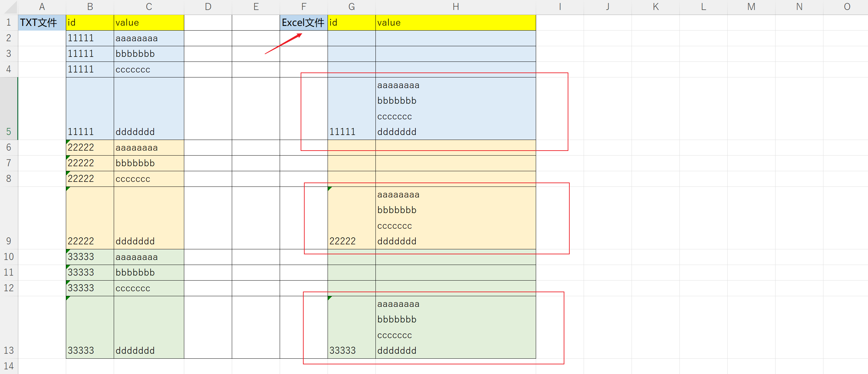Select cell C5 containing ddddddd
This screenshot has height=374, width=868.
click(x=149, y=108)
